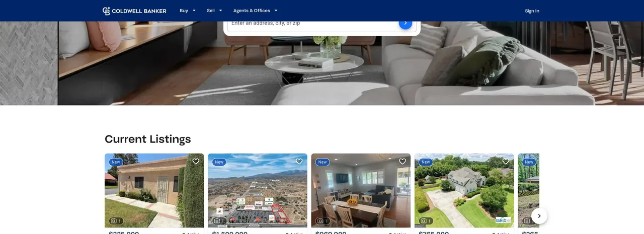644x234 pixels.
Task: Open photo count on the stucco house listing
Action: point(116,221)
